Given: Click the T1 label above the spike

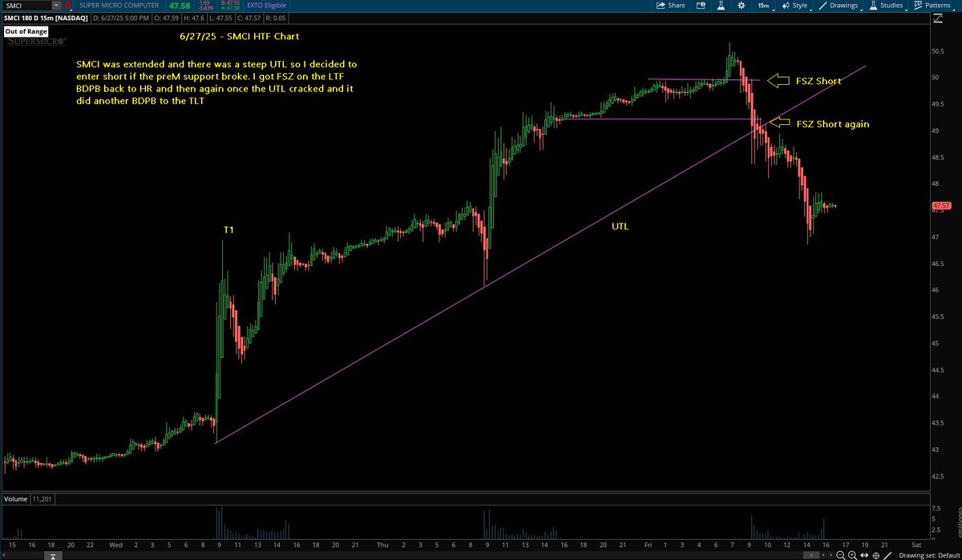Looking at the screenshot, I should 228,230.
